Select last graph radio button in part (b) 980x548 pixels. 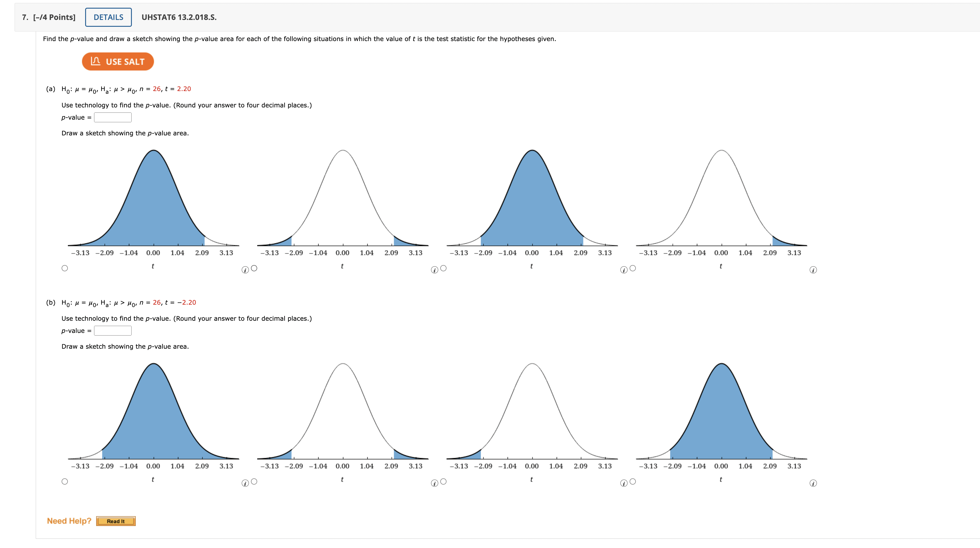pyautogui.click(x=633, y=481)
